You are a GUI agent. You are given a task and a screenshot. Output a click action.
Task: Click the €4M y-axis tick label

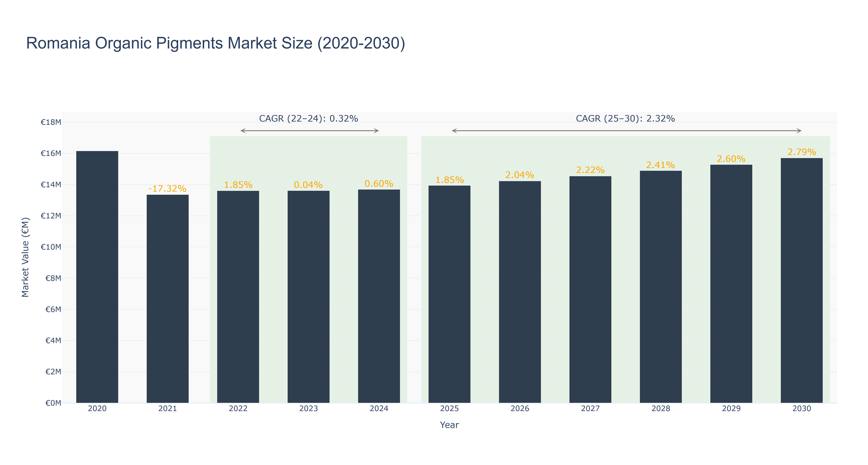point(53,341)
